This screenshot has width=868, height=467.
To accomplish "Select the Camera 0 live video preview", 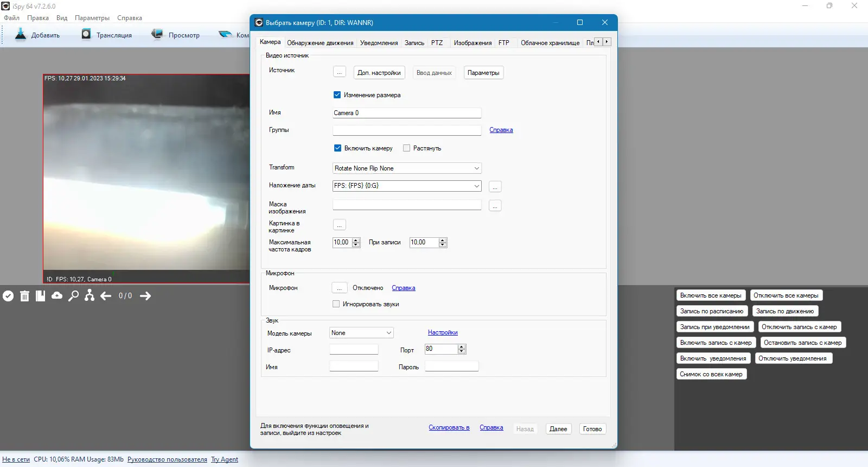I will coord(146,179).
